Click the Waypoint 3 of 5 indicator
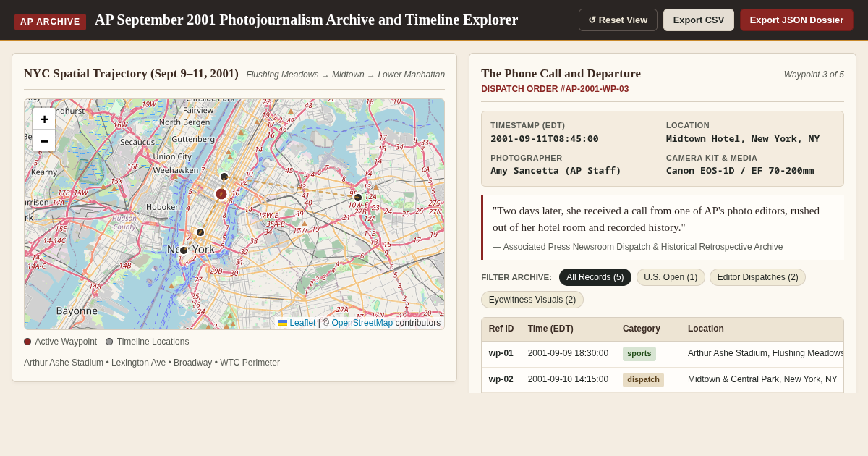868x456 pixels. coord(814,75)
